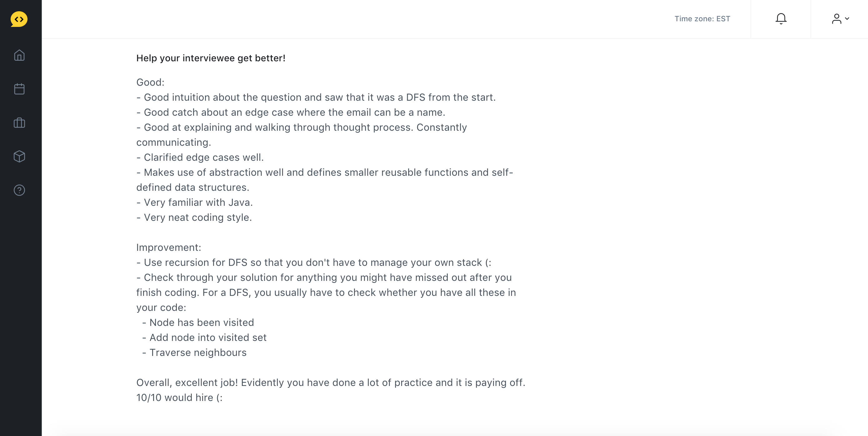Open the help question mark icon

click(19, 190)
